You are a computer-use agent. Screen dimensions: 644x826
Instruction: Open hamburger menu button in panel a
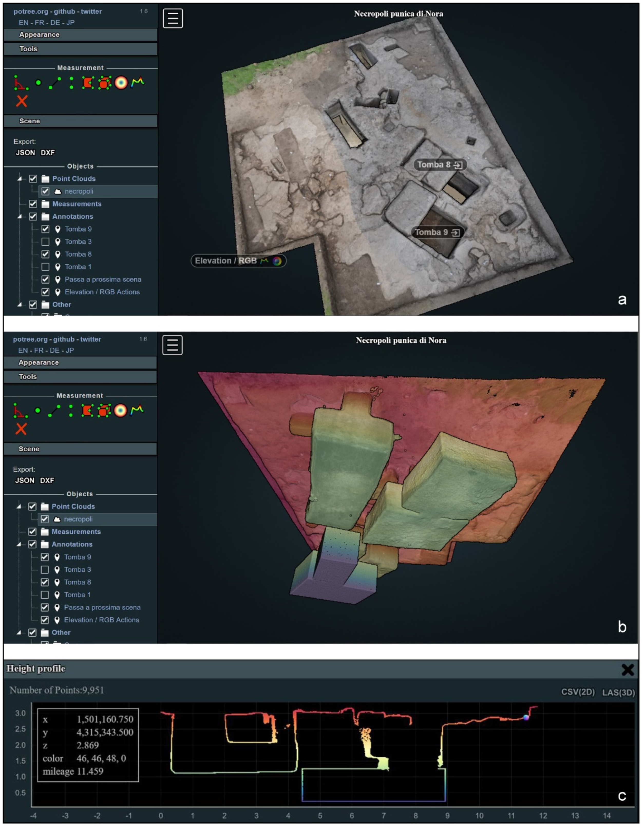point(173,18)
